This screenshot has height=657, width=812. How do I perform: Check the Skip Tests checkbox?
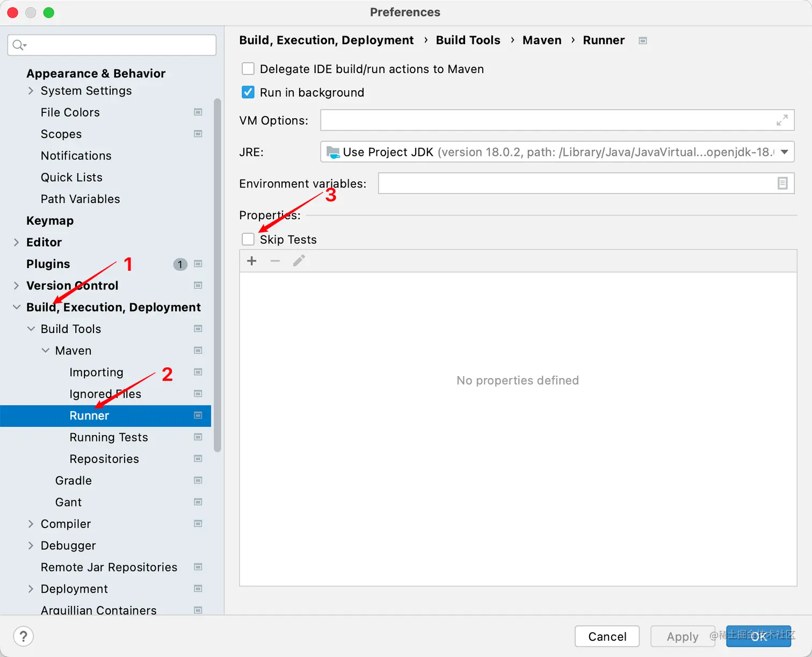(248, 239)
